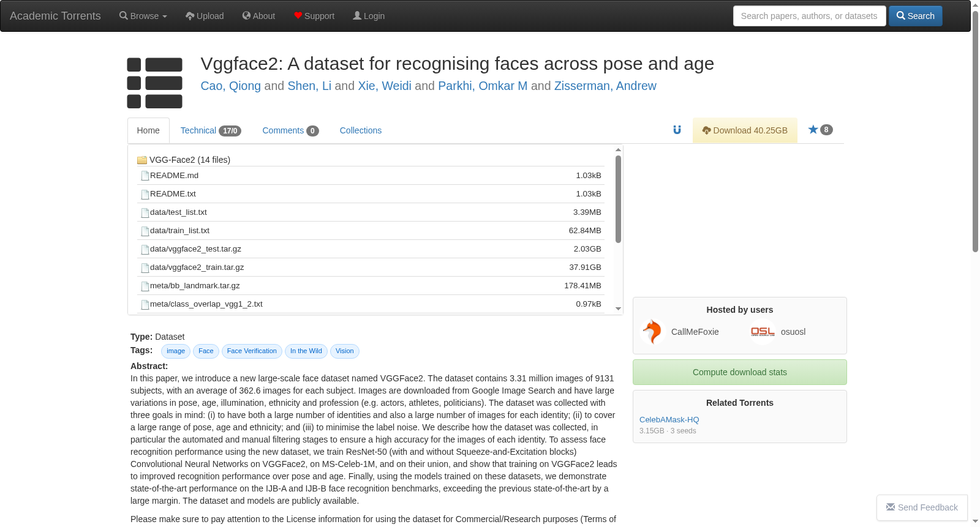
Task: Bookmark the dataset with the star icon
Action: point(813,129)
